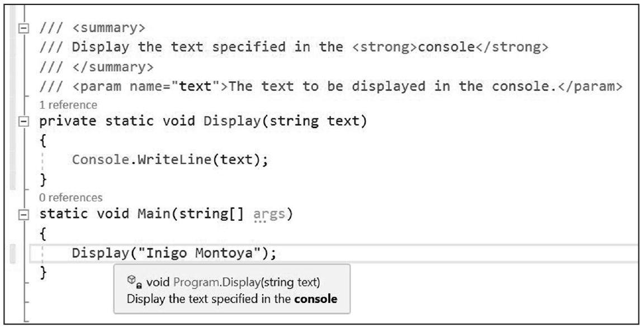
Task: Click the <strong> tag in the comment
Action: pyautogui.click(x=385, y=47)
